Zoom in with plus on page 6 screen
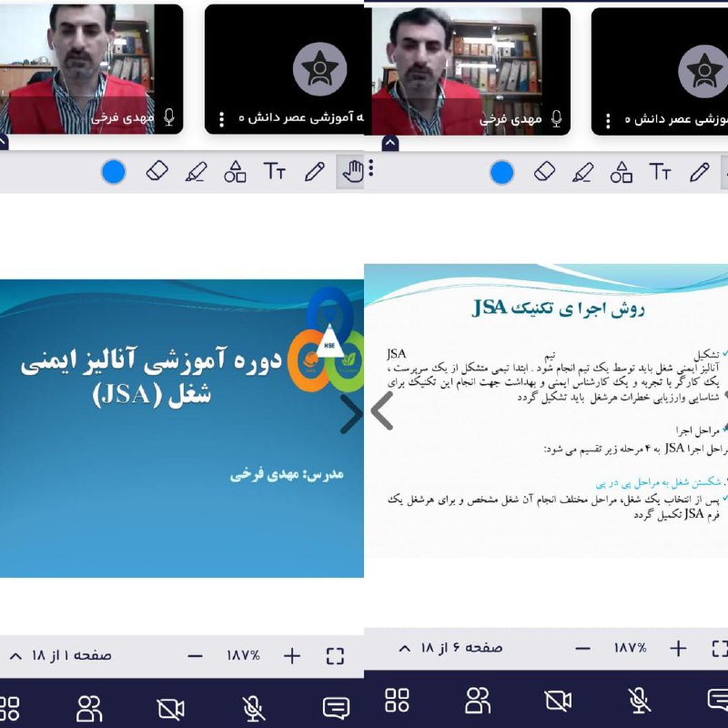The width and height of the screenshot is (728, 728). coord(678,648)
